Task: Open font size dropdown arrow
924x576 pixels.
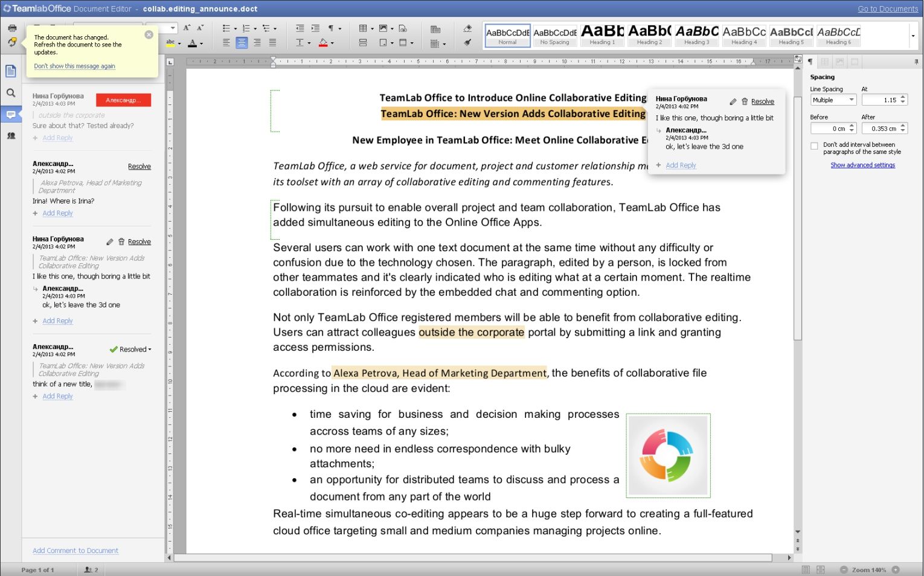Action: 173,28
